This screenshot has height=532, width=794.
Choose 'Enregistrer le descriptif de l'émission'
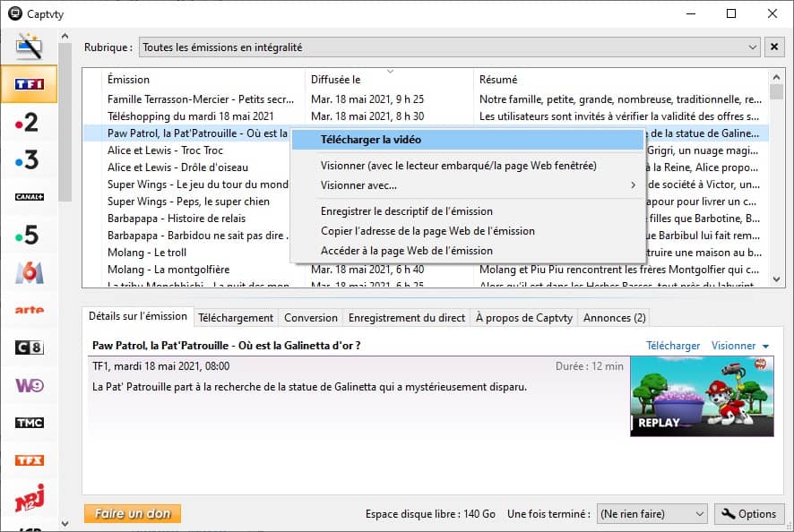coord(467,211)
